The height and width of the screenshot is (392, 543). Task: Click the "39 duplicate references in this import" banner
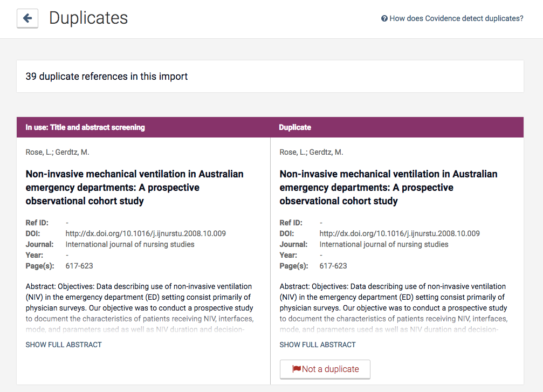[107, 77]
